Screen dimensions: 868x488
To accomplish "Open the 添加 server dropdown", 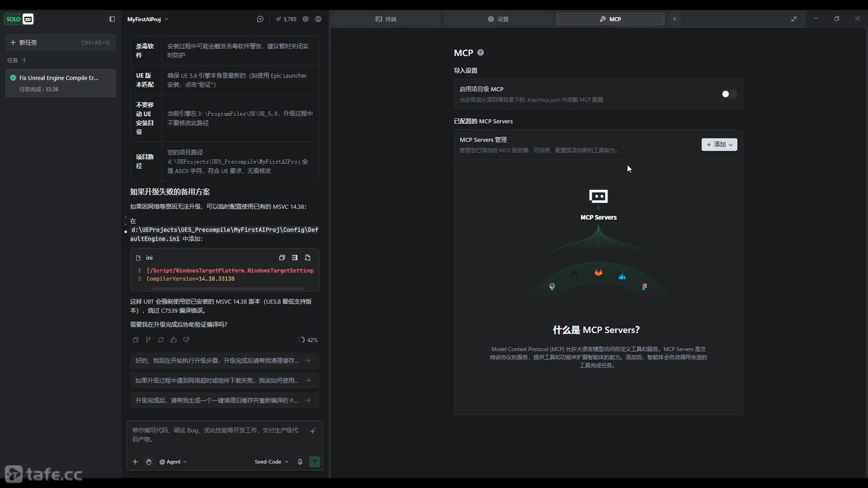I will point(719,145).
